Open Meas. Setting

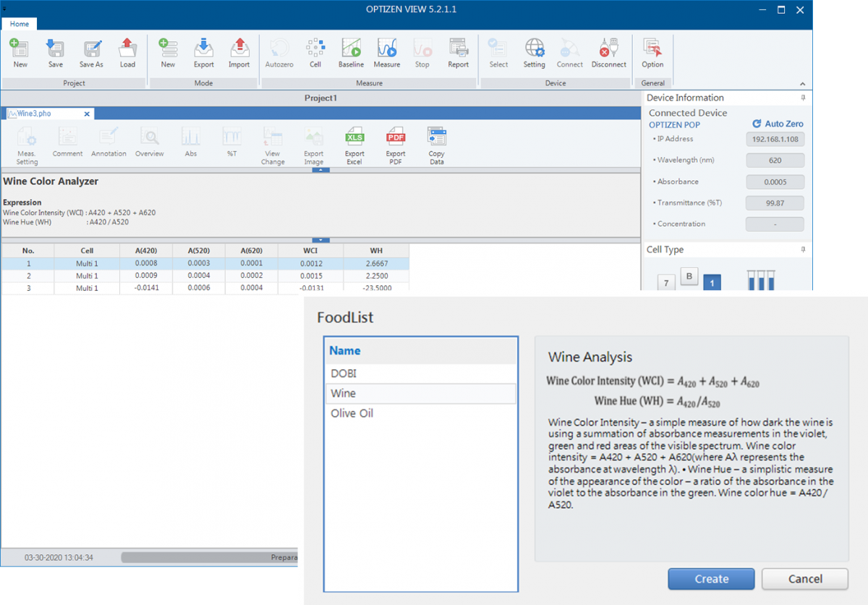click(27, 145)
